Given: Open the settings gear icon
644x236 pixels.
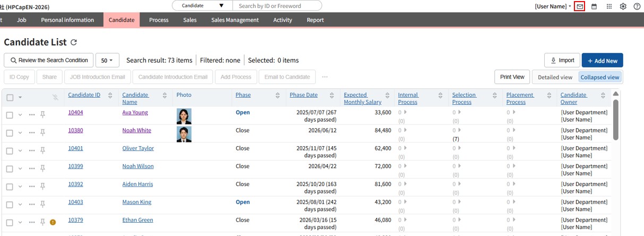Looking at the screenshot, I should [x=623, y=6].
